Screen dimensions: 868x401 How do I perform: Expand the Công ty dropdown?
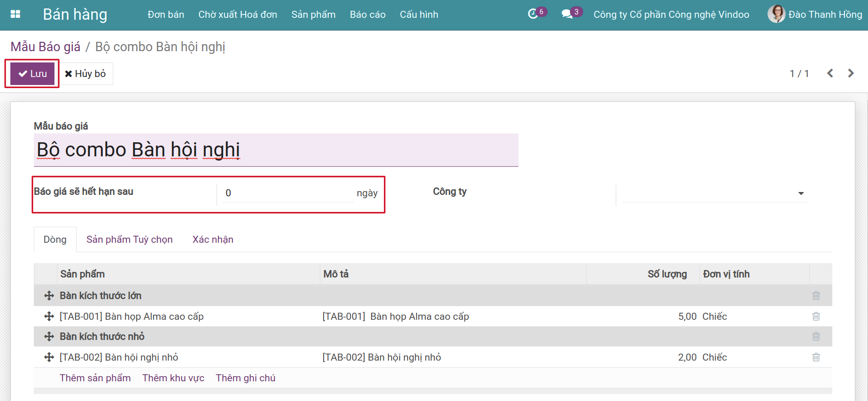(x=801, y=193)
